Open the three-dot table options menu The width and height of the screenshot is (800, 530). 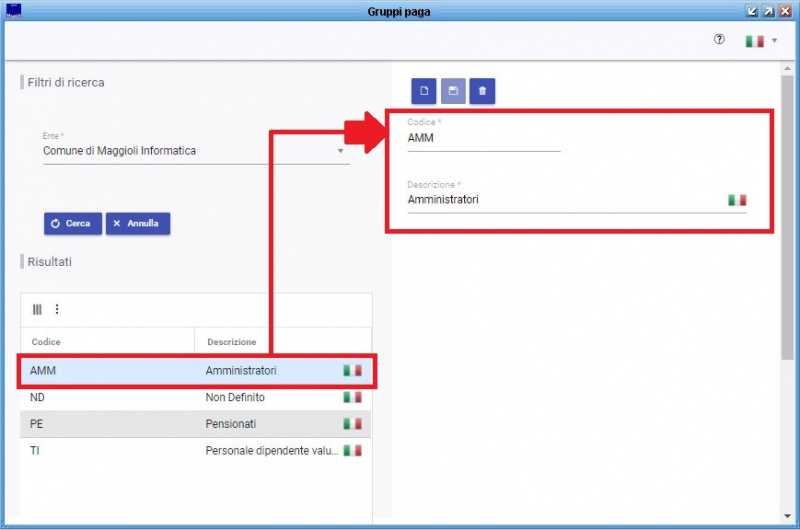[57, 309]
